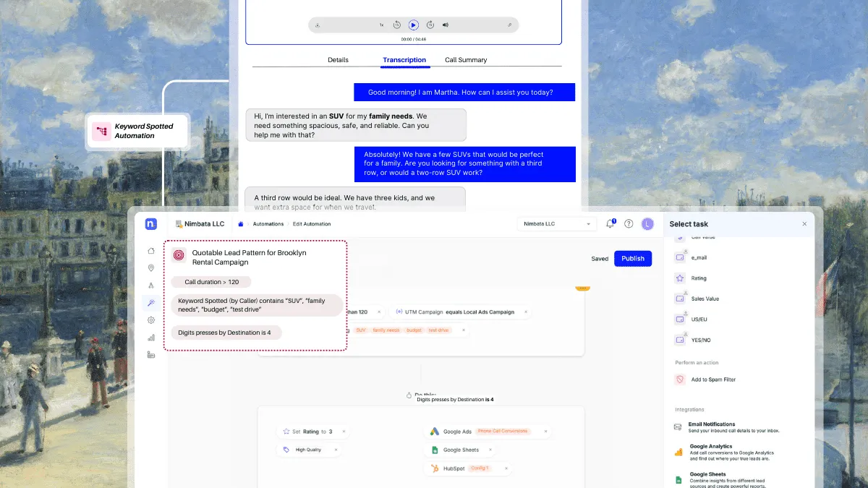Click the Google Ads action chip

point(489,432)
